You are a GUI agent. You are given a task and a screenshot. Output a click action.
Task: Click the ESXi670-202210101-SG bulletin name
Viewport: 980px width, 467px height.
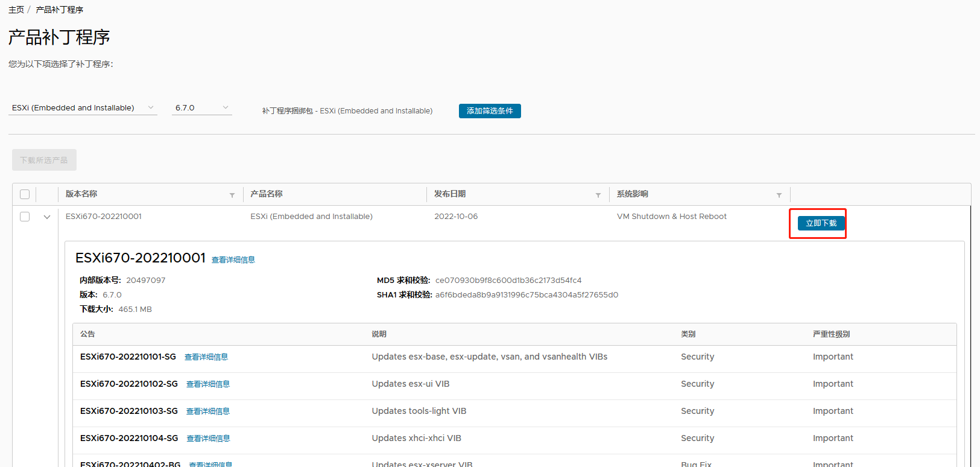point(128,357)
